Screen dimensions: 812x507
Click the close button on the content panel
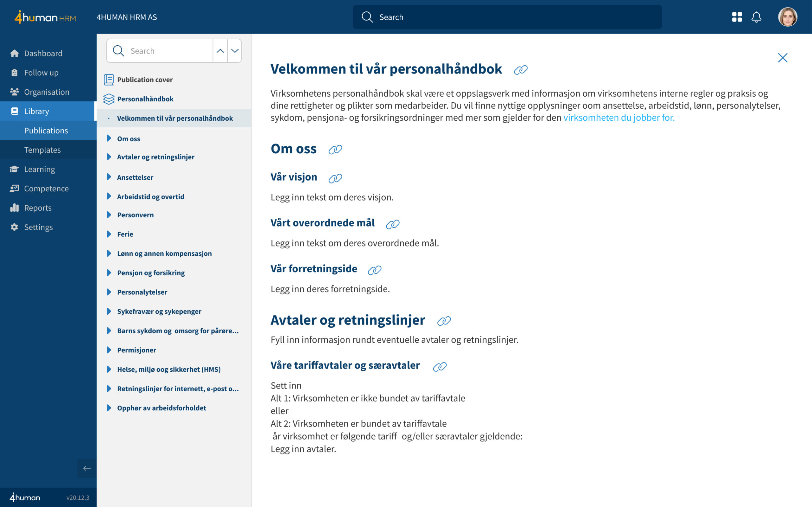[783, 57]
